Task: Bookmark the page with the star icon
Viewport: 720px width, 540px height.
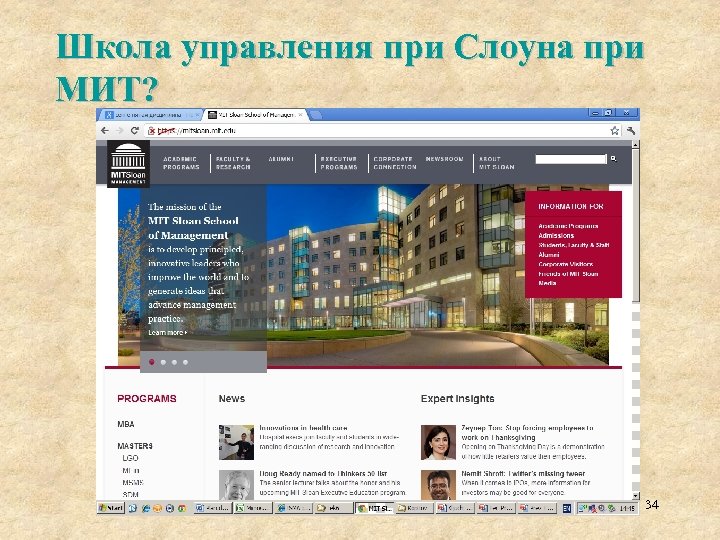Action: [x=614, y=131]
